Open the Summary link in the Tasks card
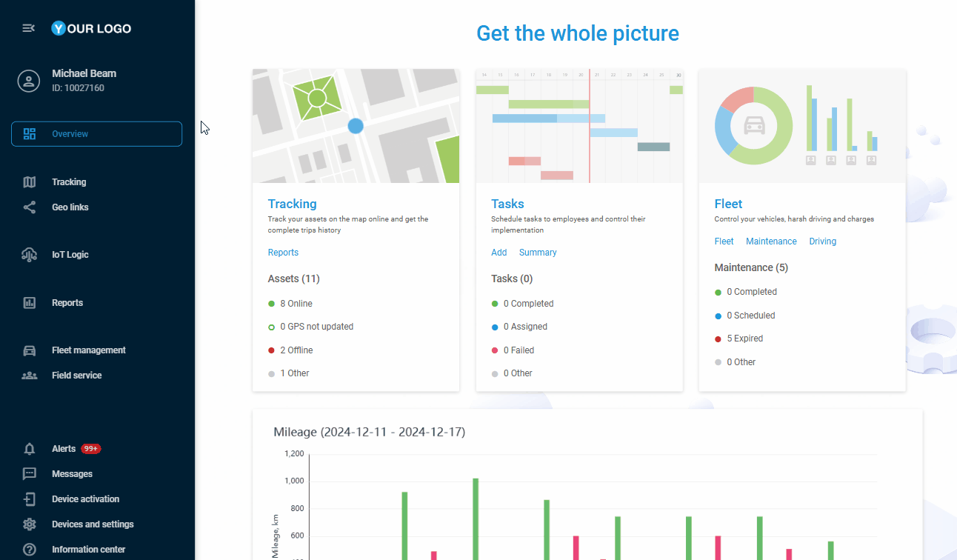This screenshot has width=957, height=560. coord(538,253)
